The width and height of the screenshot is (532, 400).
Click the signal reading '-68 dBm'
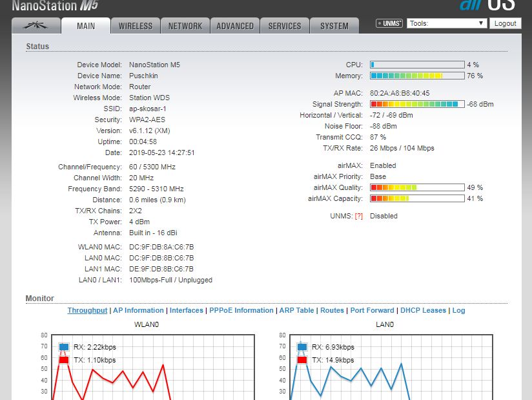tap(480, 104)
